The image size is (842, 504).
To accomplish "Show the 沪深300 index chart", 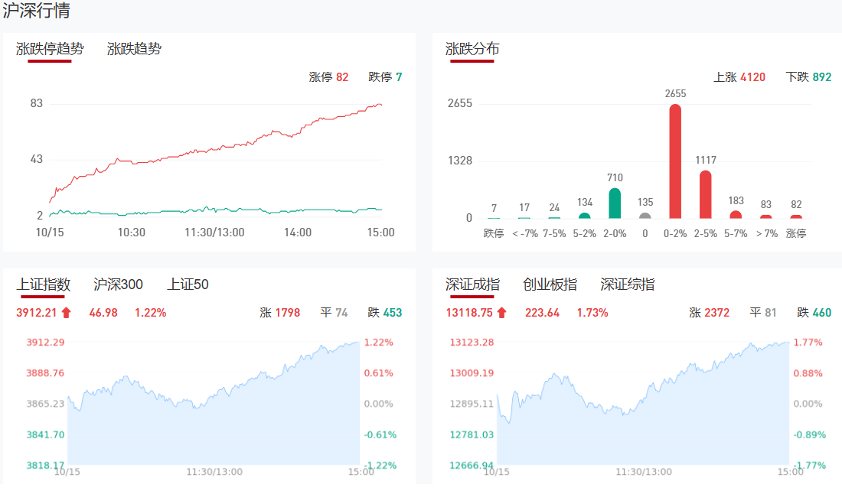I will [118, 285].
